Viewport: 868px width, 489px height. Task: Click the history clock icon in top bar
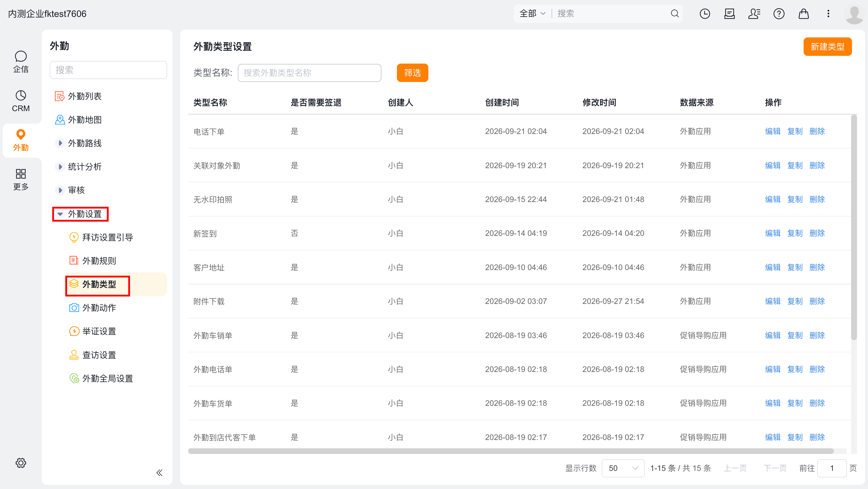[x=704, y=13]
